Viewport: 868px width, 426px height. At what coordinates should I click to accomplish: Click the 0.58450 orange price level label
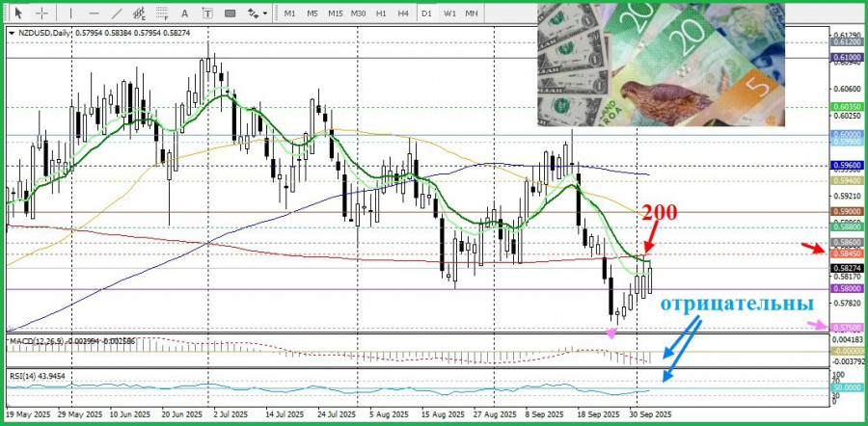coord(845,253)
